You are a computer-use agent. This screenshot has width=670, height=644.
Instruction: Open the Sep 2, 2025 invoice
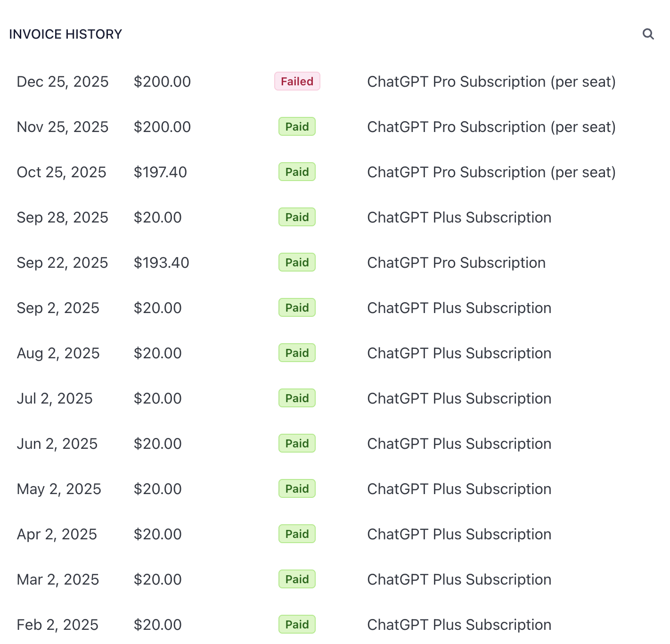point(58,308)
